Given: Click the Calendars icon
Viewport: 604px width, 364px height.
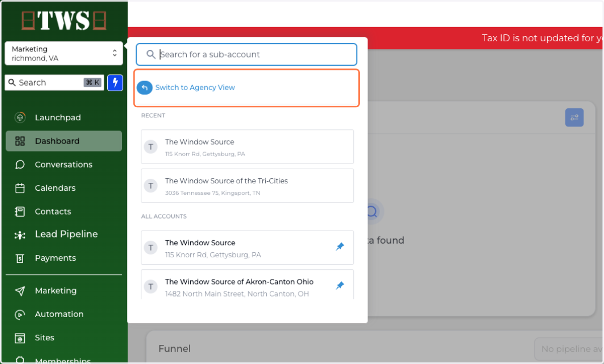Looking at the screenshot, I should [20, 188].
